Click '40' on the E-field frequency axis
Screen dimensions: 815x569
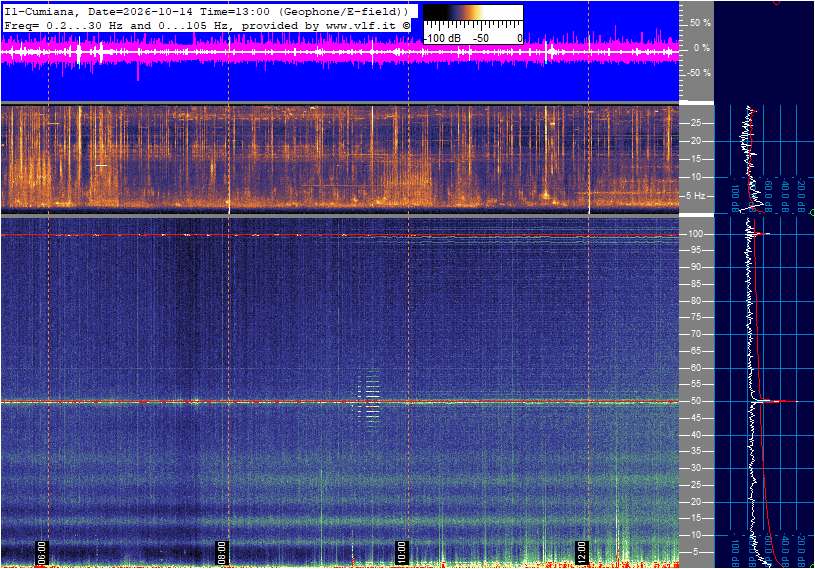[695, 435]
